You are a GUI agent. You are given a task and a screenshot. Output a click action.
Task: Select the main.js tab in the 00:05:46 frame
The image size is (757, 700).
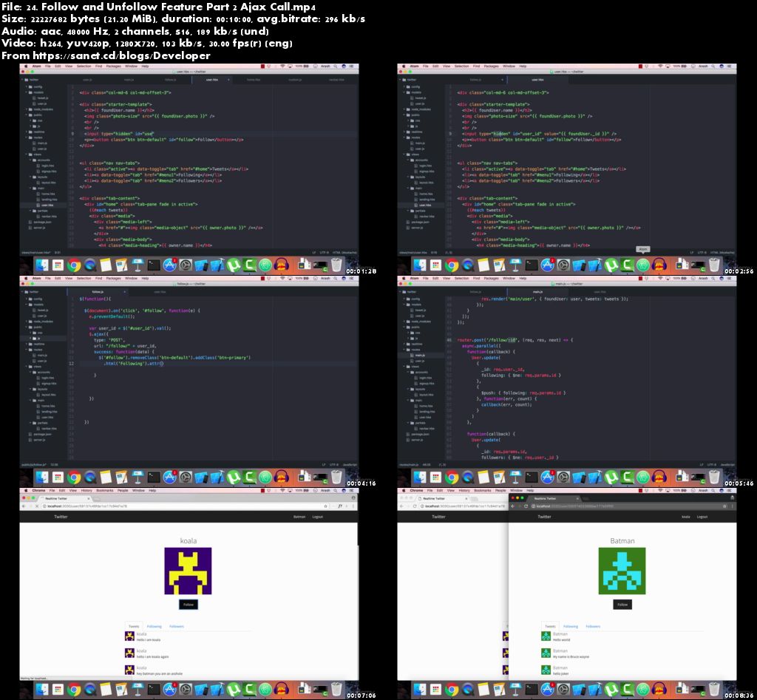click(537, 291)
